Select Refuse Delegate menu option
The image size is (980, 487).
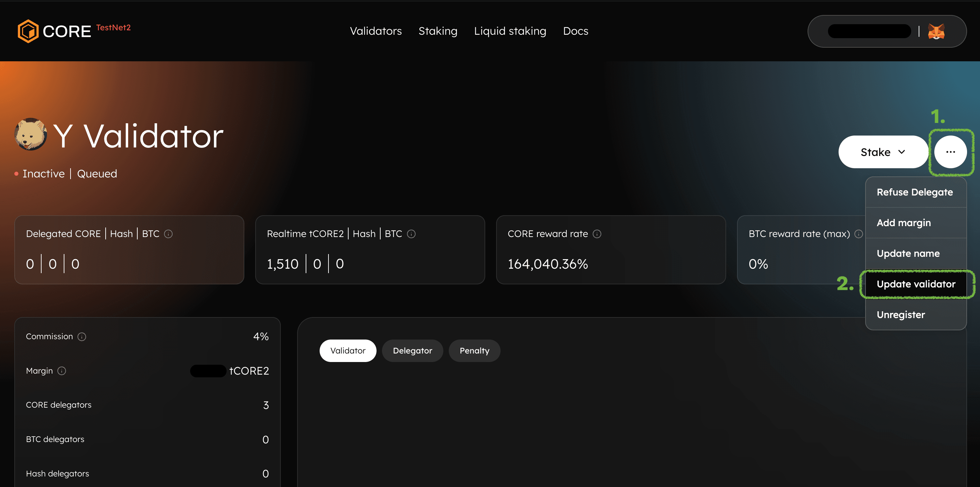[x=914, y=192]
